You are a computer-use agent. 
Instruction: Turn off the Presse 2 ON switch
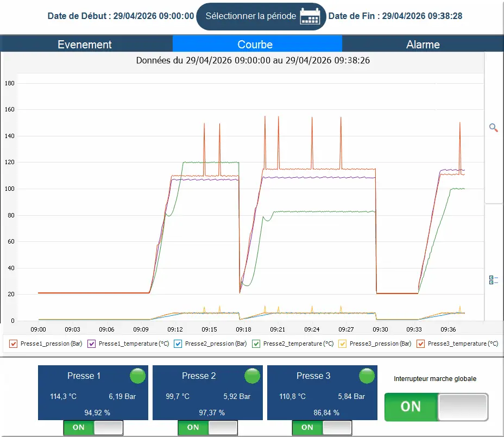(x=207, y=428)
